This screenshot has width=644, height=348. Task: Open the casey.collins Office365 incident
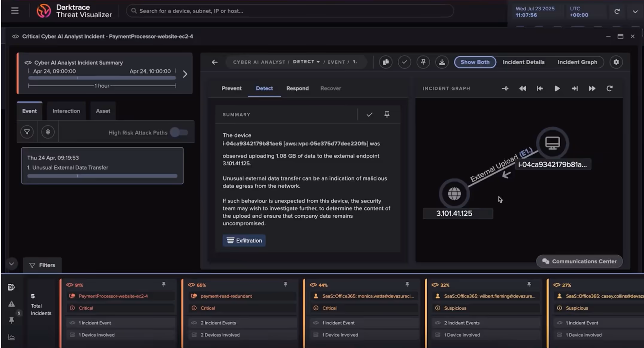596,313
